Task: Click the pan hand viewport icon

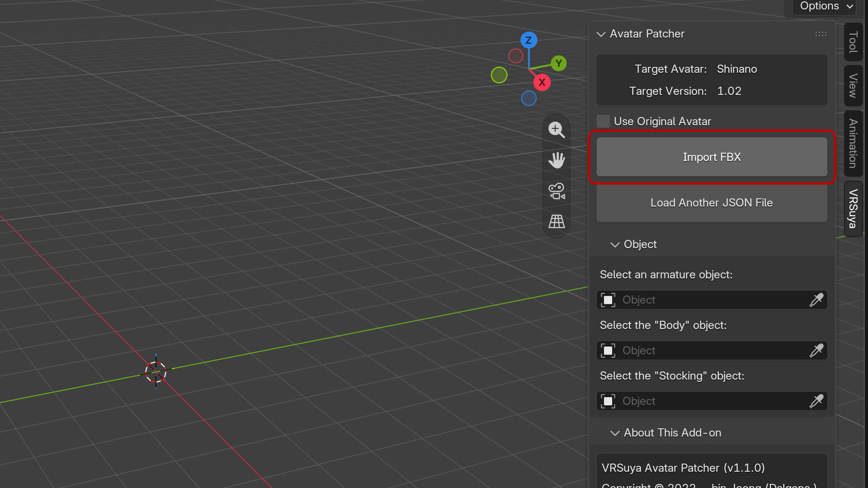Action: [557, 160]
